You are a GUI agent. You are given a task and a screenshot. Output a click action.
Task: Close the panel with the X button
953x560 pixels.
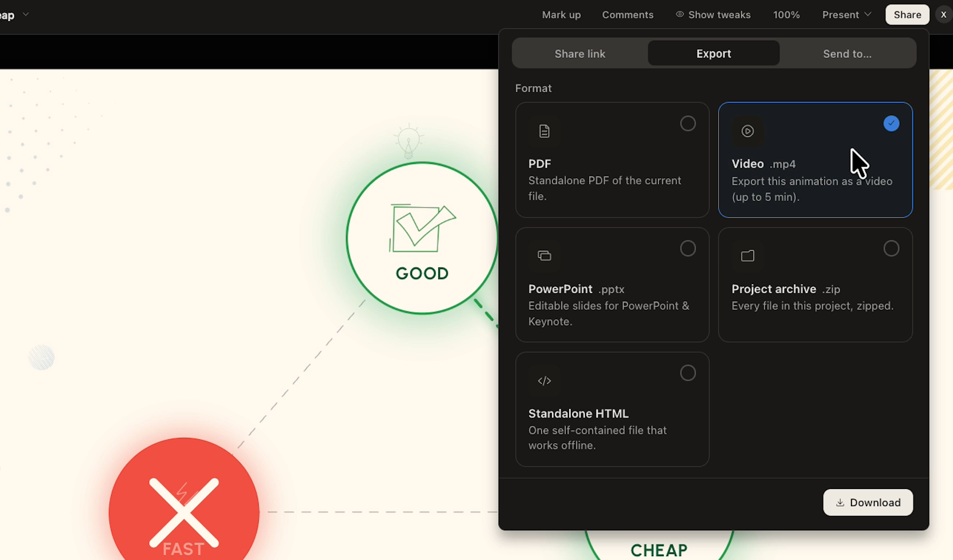pos(943,15)
